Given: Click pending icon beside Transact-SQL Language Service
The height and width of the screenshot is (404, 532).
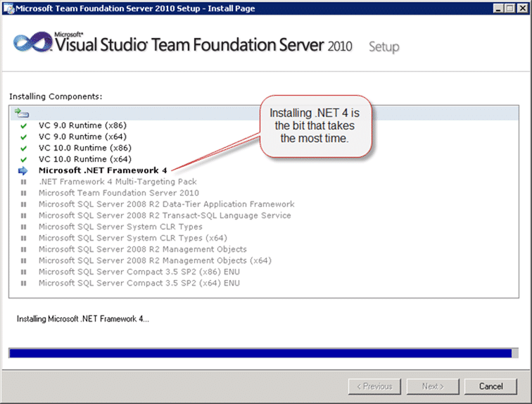Looking at the screenshot, I should pos(23,215).
